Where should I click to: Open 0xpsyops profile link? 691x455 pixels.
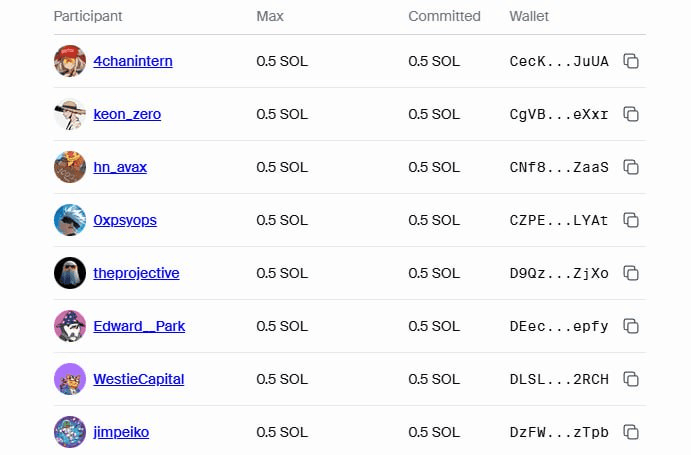pos(125,220)
